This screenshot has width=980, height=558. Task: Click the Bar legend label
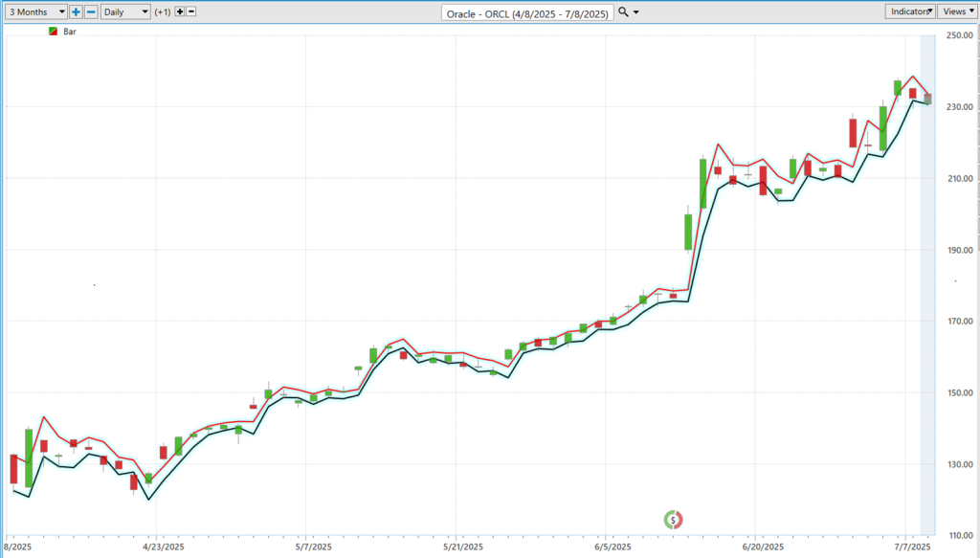pyautogui.click(x=69, y=32)
